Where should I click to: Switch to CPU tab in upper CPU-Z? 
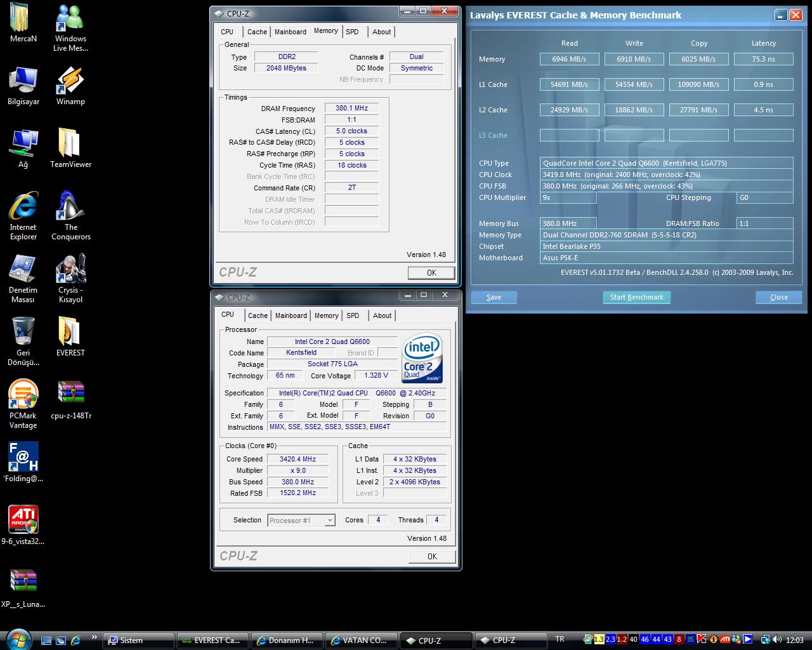click(227, 32)
